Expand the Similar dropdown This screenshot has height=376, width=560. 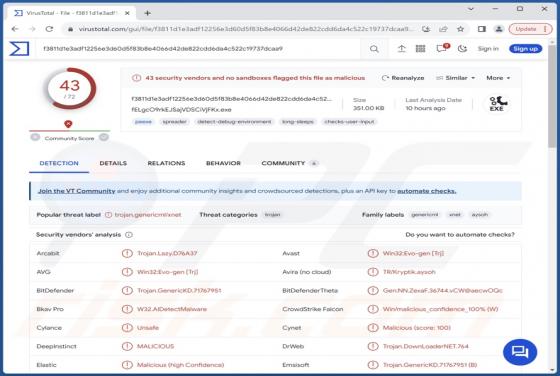point(455,78)
